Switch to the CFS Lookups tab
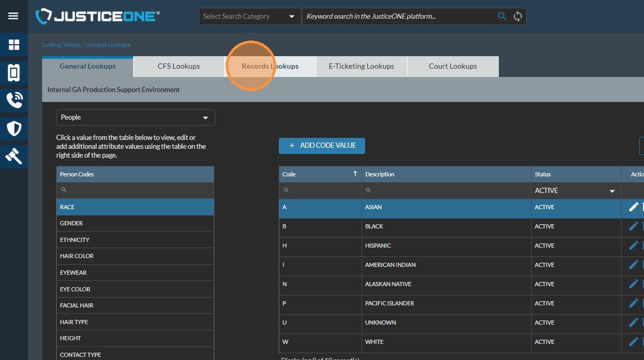Viewport: 644px width, 360px height. [x=178, y=66]
